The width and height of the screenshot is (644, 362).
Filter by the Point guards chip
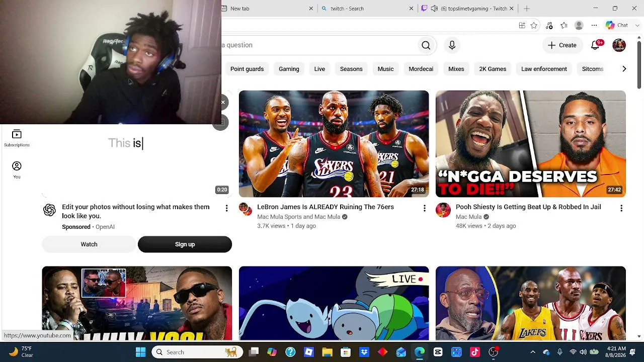247,69
